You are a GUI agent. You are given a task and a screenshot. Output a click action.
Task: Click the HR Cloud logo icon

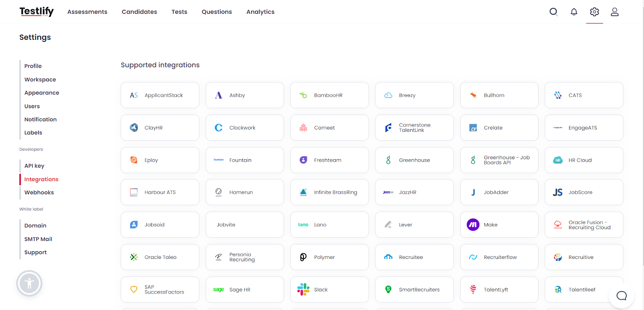pyautogui.click(x=558, y=160)
